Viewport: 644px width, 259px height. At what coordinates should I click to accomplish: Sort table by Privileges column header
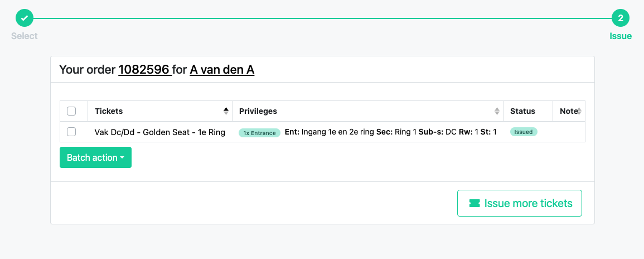[x=367, y=111]
